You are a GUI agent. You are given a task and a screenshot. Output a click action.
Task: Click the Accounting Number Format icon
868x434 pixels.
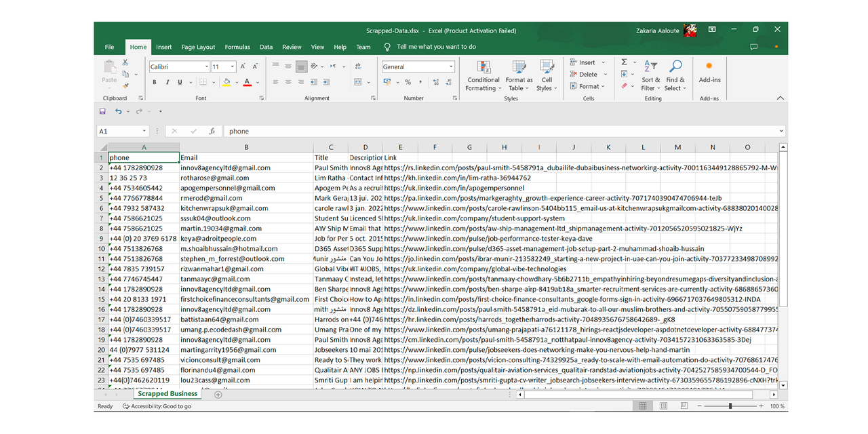(387, 82)
